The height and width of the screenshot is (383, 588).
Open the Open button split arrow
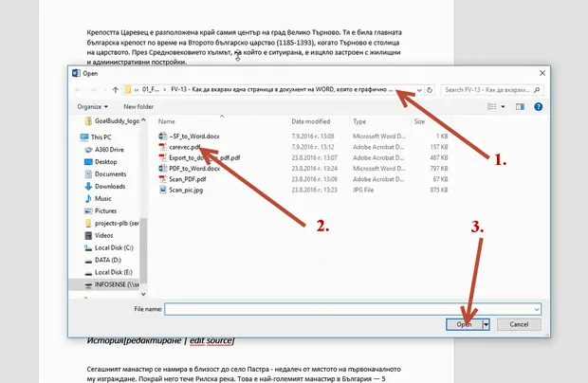[486, 324]
